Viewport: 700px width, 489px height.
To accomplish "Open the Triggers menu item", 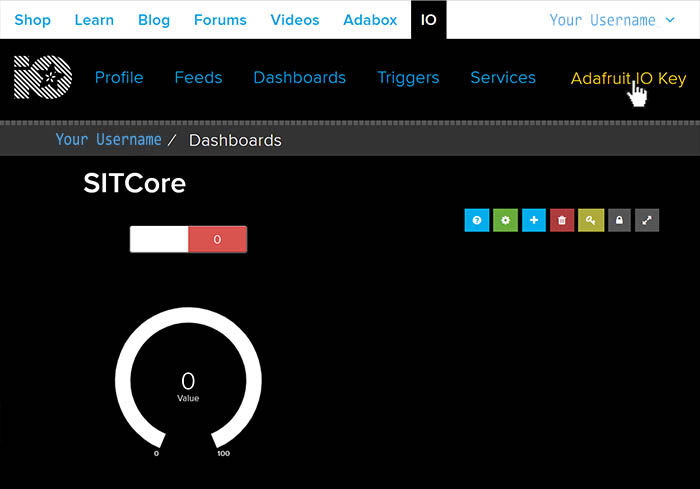I will pos(408,78).
